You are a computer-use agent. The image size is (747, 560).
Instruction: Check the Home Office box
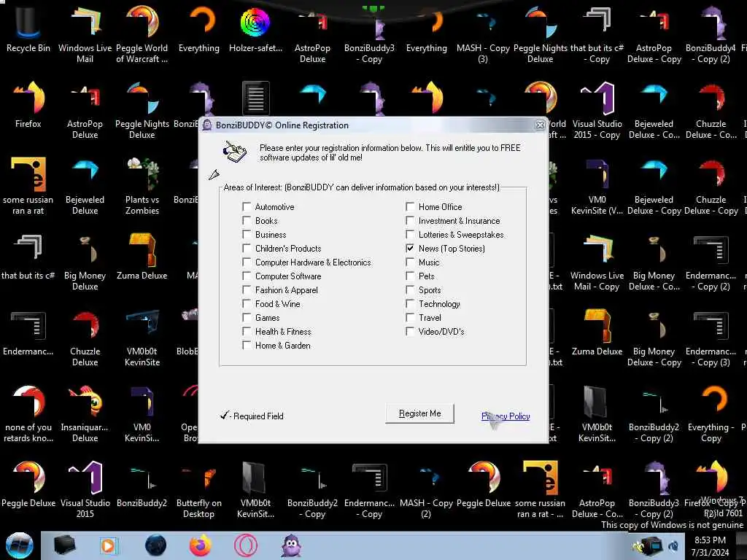point(410,206)
